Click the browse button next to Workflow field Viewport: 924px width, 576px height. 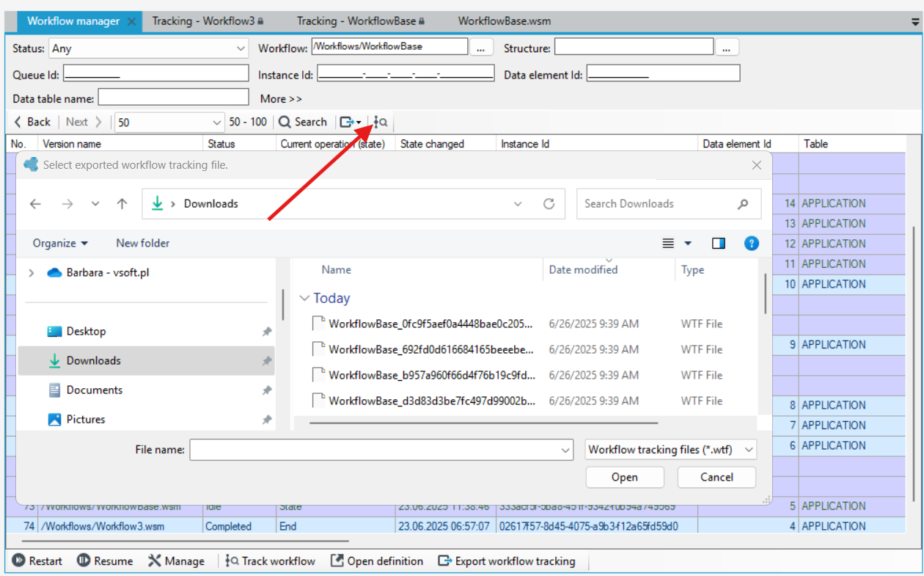point(480,47)
